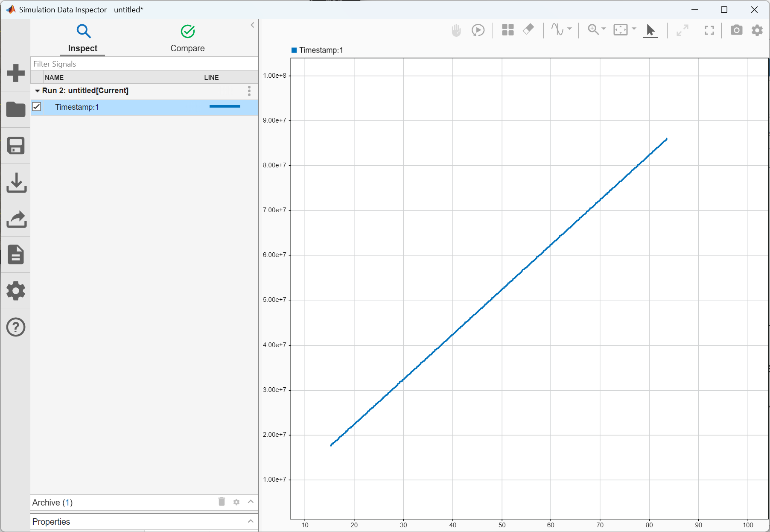Select the Pan tool in the plot toolbar
Viewport: 770px width, 532px height.
[456, 30]
